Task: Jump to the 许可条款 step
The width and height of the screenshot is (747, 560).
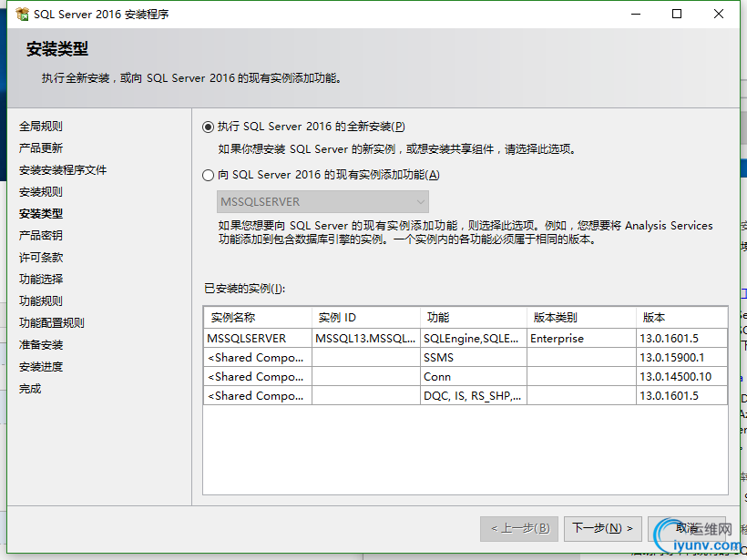Action: tap(40, 258)
